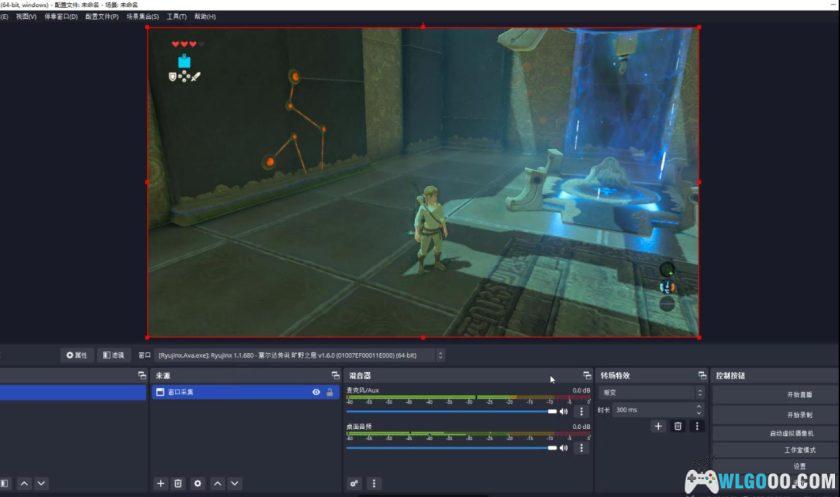This screenshot has height=497, width=840.
Task: Select the 窗口采集 source row
Action: point(245,392)
